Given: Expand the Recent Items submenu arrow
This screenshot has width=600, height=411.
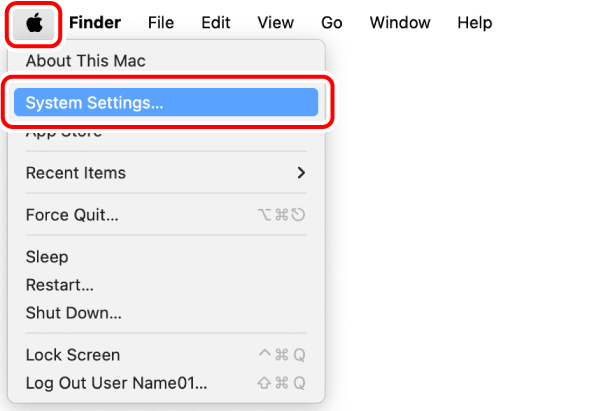Looking at the screenshot, I should [301, 173].
